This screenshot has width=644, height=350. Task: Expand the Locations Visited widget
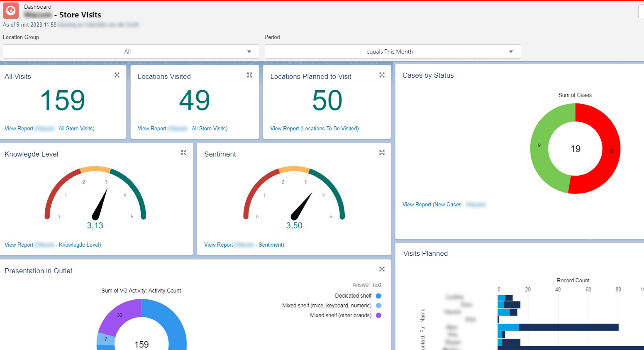pos(249,75)
